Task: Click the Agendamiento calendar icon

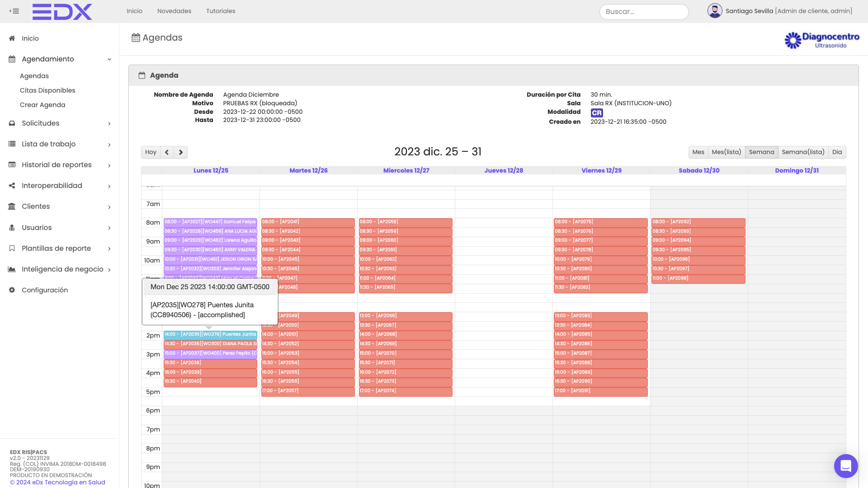Action: coord(12,59)
